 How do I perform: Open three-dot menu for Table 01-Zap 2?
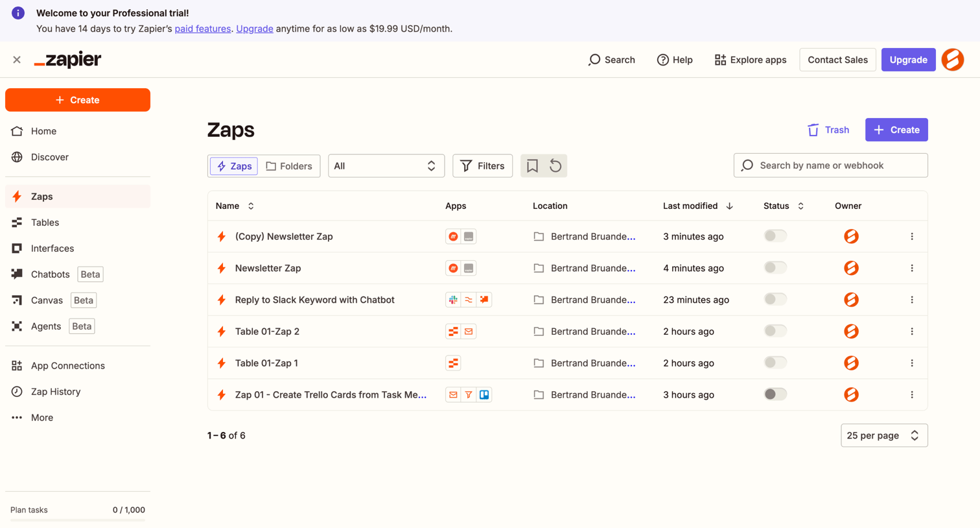tap(912, 331)
